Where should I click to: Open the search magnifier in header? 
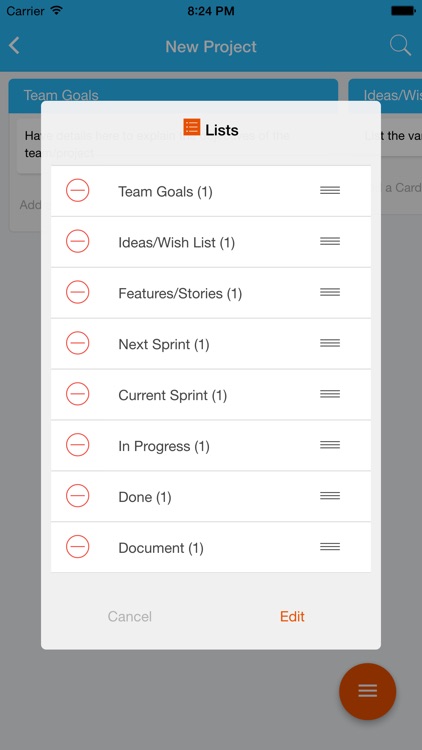pyautogui.click(x=400, y=46)
